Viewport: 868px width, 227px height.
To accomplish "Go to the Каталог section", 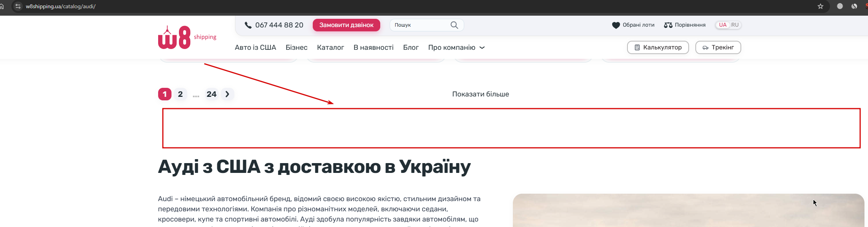I will (x=330, y=47).
